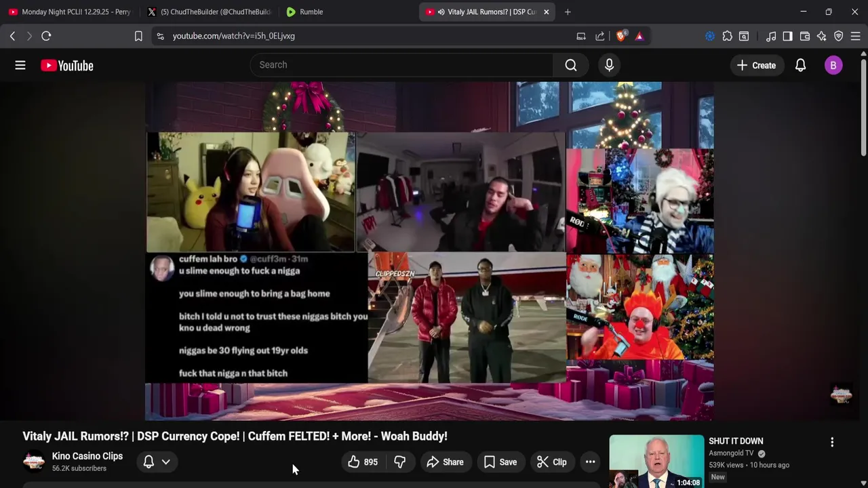868x488 pixels.
Task: Install or cast page icon in address bar
Action: (581, 36)
